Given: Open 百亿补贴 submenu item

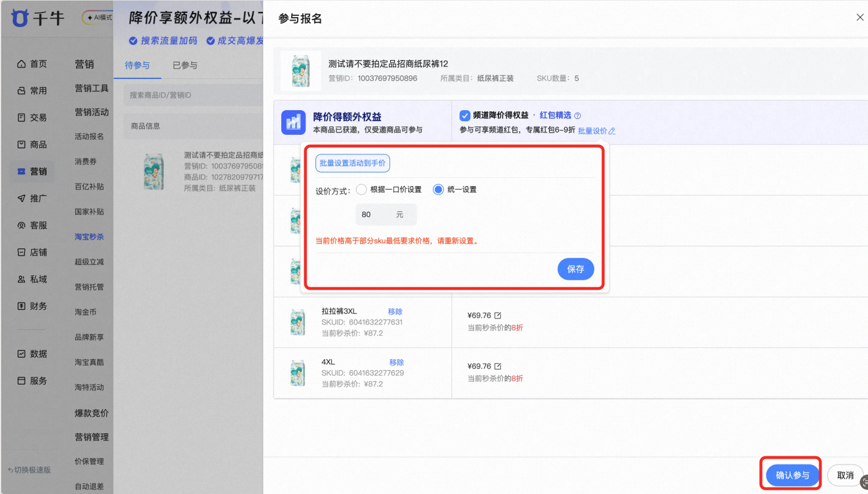Looking at the screenshot, I should (89, 187).
